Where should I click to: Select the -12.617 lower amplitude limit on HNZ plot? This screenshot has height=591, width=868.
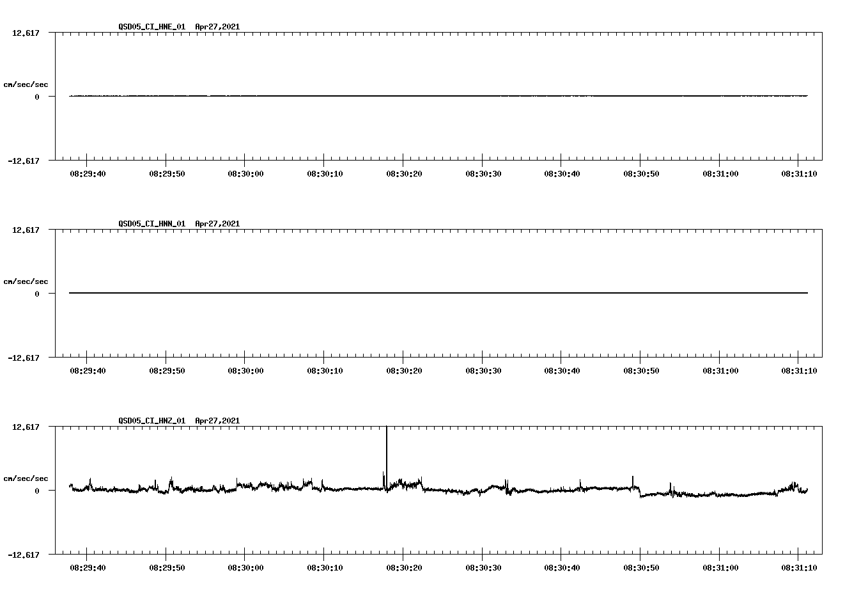point(24,555)
